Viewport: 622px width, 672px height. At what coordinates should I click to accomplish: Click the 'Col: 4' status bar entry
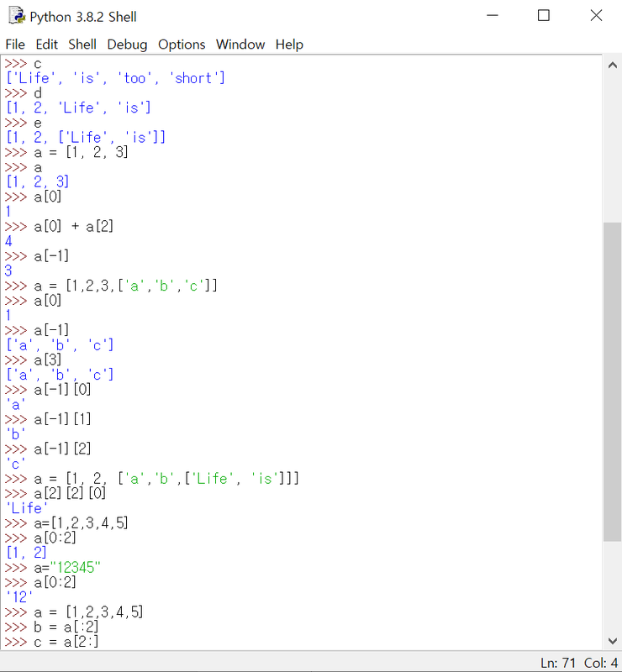(x=600, y=663)
